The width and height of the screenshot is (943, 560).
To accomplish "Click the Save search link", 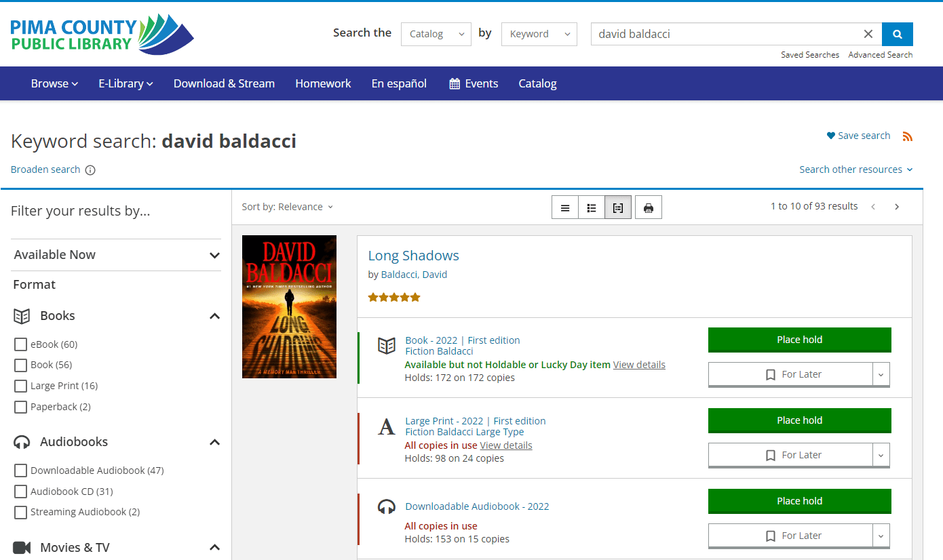I will point(858,136).
